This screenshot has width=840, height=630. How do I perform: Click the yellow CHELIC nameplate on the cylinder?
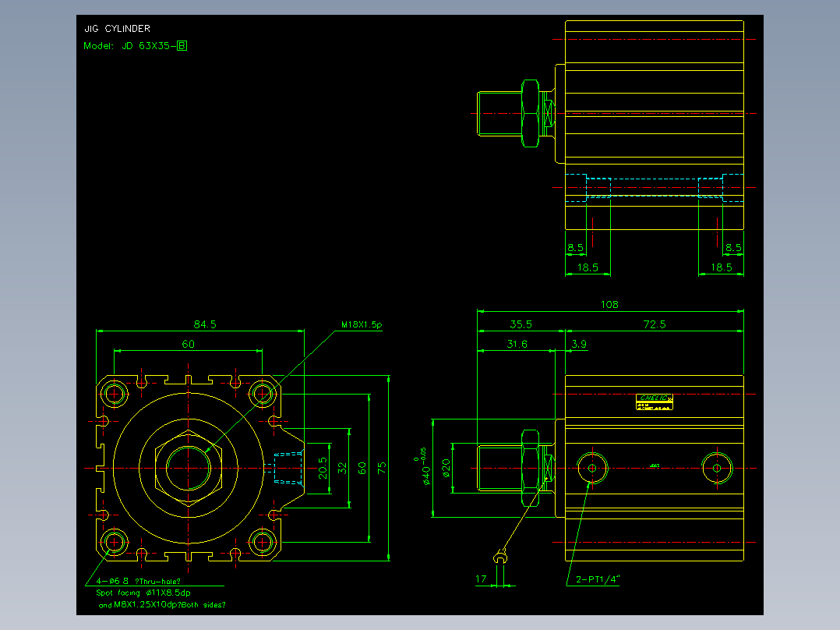[654, 402]
